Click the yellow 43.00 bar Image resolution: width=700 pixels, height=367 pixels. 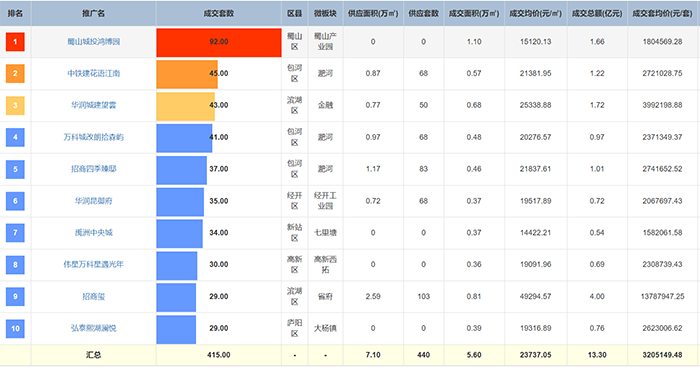point(186,106)
